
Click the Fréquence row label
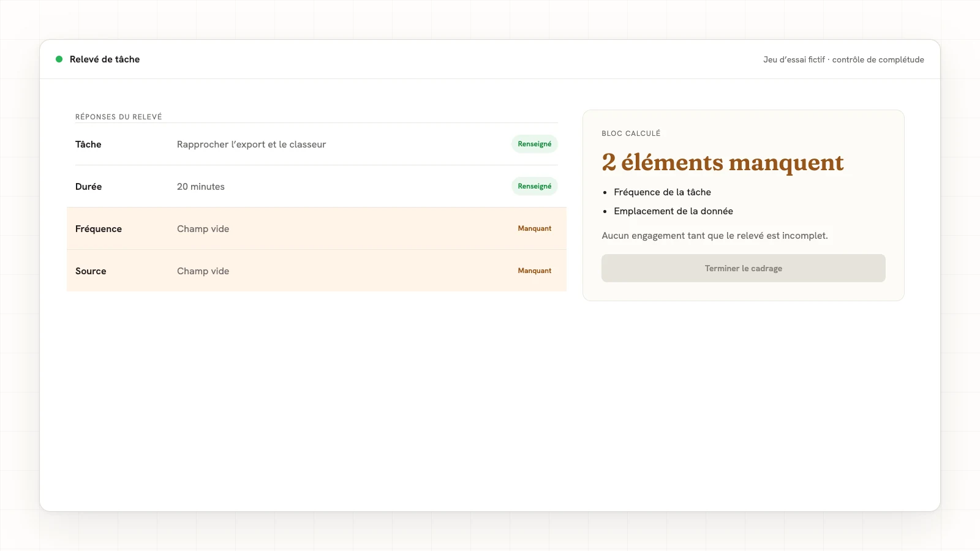click(99, 229)
